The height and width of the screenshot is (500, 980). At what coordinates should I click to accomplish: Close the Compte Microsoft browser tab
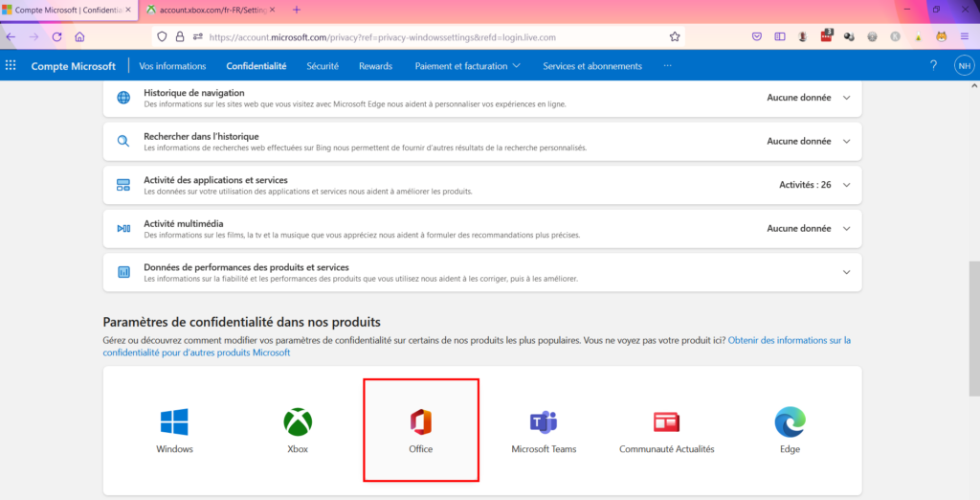pos(128,10)
